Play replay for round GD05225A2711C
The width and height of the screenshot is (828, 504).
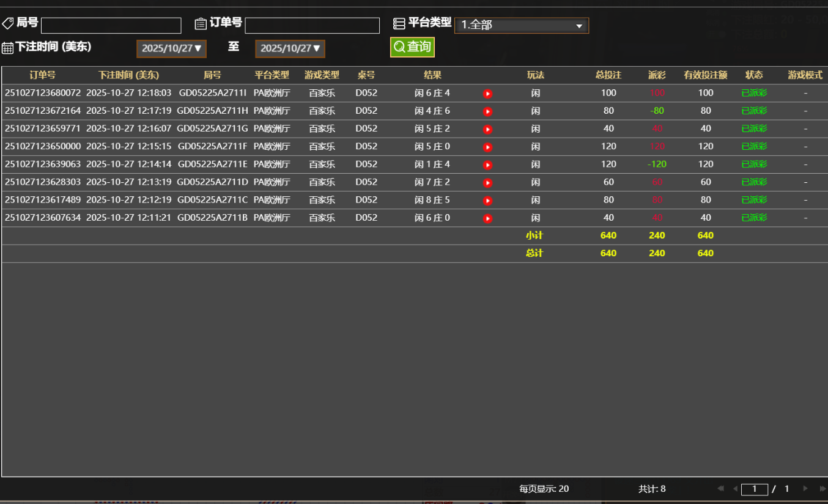[487, 200]
